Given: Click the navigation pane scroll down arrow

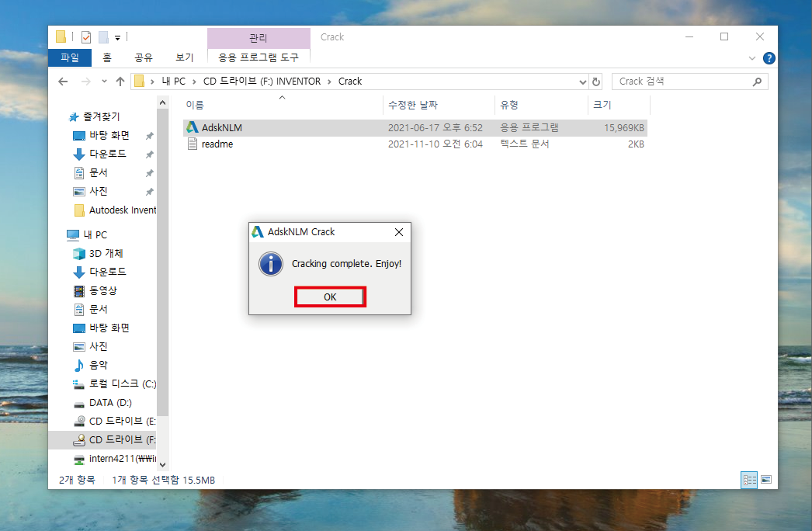Looking at the screenshot, I should 162,465.
